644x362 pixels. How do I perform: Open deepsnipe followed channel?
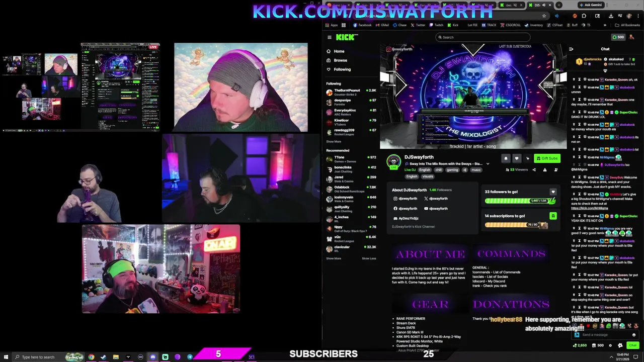351,102
